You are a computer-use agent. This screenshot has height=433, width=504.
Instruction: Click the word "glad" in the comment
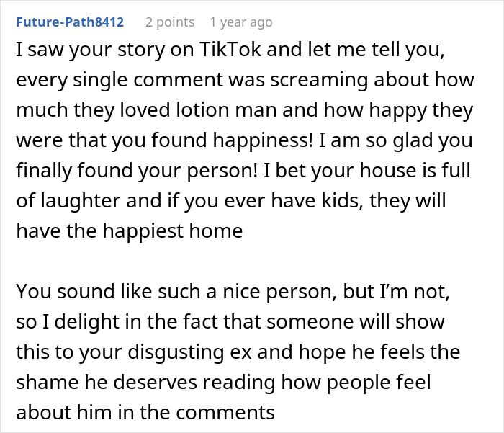click(x=410, y=140)
